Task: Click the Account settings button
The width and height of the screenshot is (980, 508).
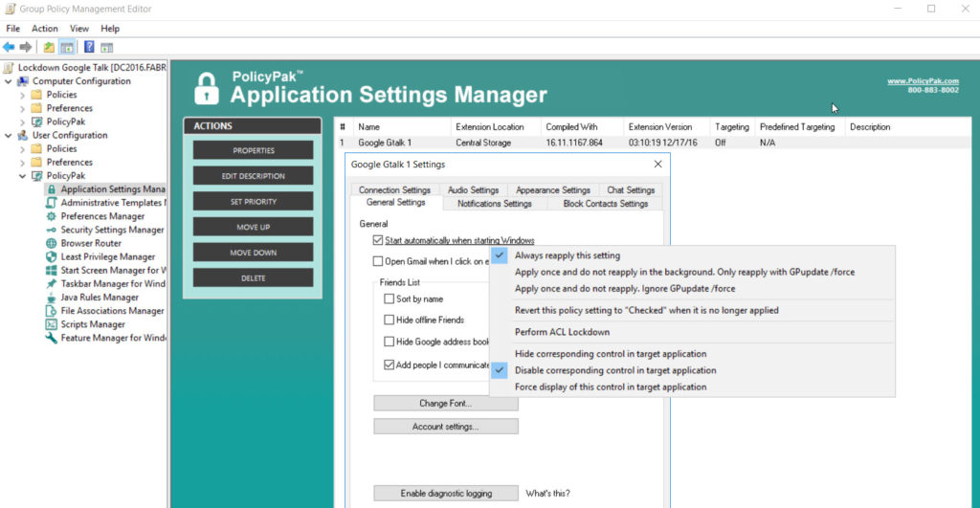Action: [446, 426]
